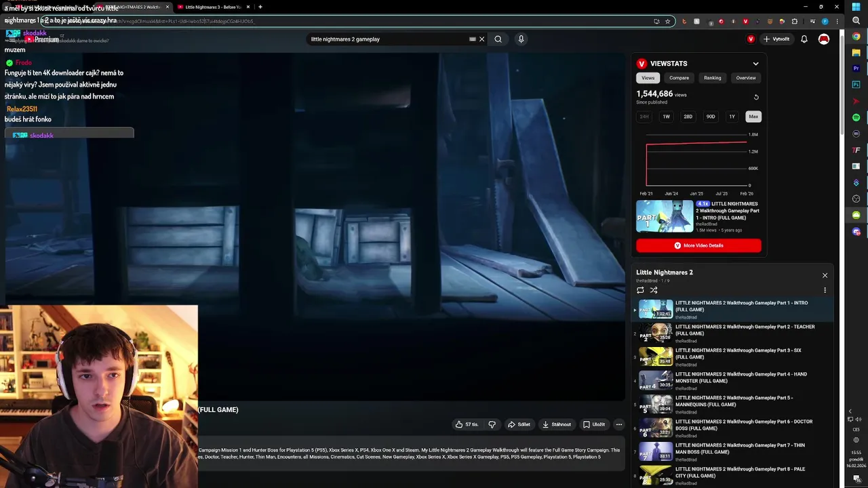Toggle playlist loop
Screen dimensions: 868x488
[x=640, y=290]
